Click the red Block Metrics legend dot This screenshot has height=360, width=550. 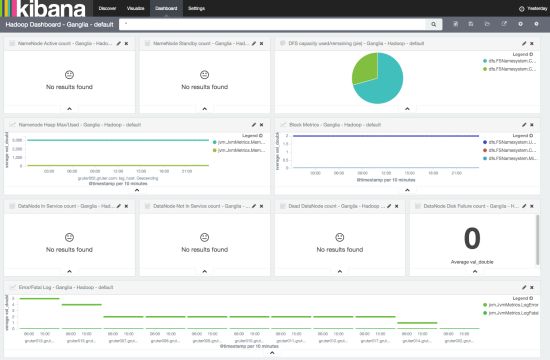click(x=485, y=150)
